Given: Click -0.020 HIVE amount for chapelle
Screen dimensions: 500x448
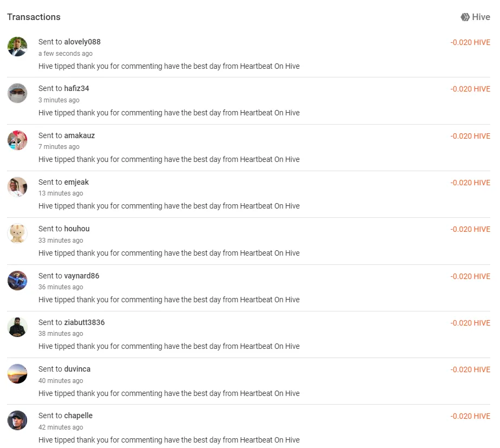Looking at the screenshot, I should click(x=470, y=416).
